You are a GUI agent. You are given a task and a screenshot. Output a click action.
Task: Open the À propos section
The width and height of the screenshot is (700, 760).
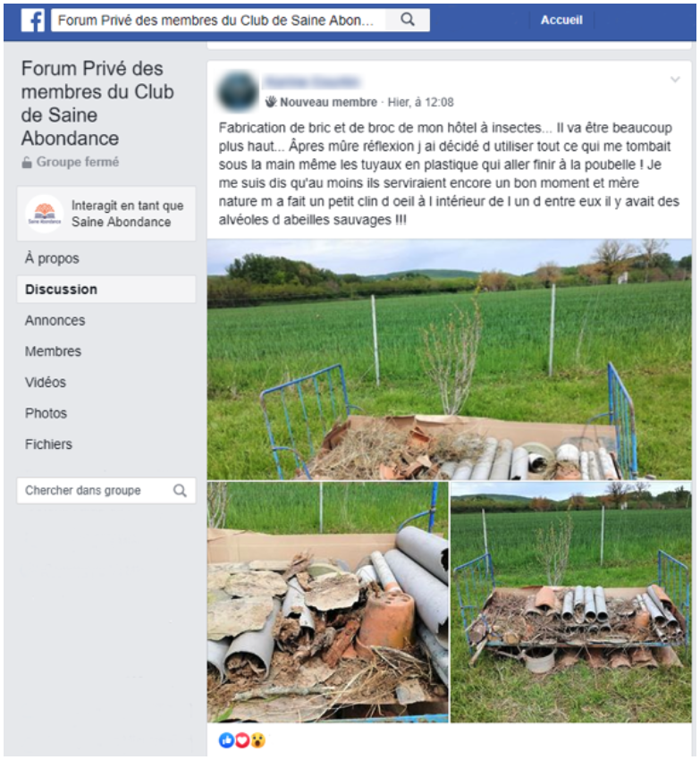[x=52, y=258]
